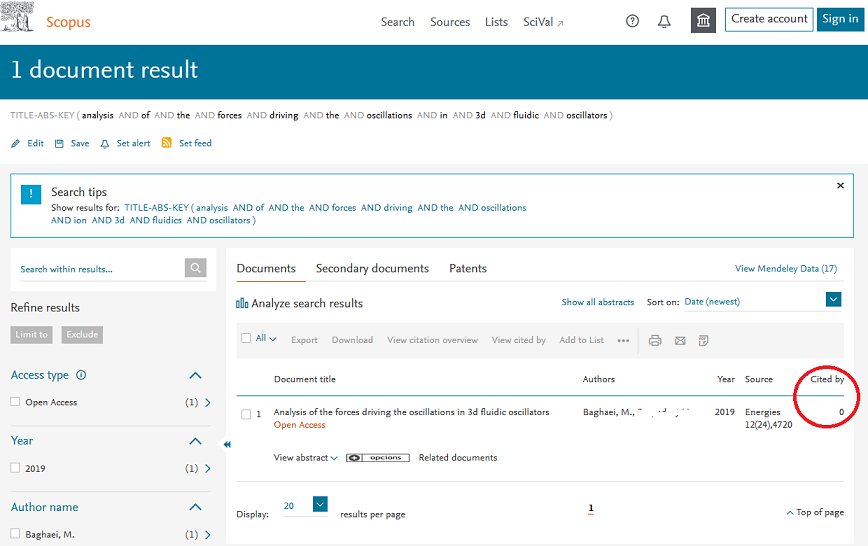Click the help question mark icon
The height and width of the screenshot is (546, 868).
tap(632, 21)
